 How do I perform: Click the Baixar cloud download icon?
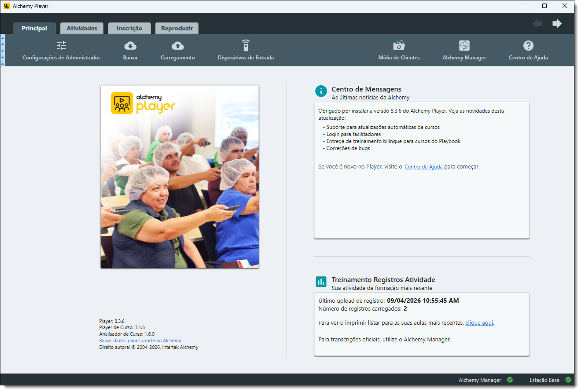tap(130, 46)
